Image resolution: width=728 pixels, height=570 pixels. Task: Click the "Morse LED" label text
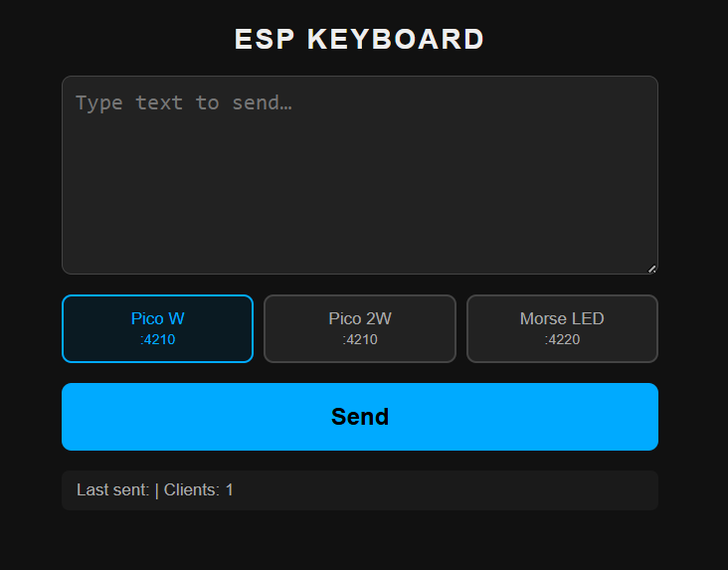(x=562, y=319)
